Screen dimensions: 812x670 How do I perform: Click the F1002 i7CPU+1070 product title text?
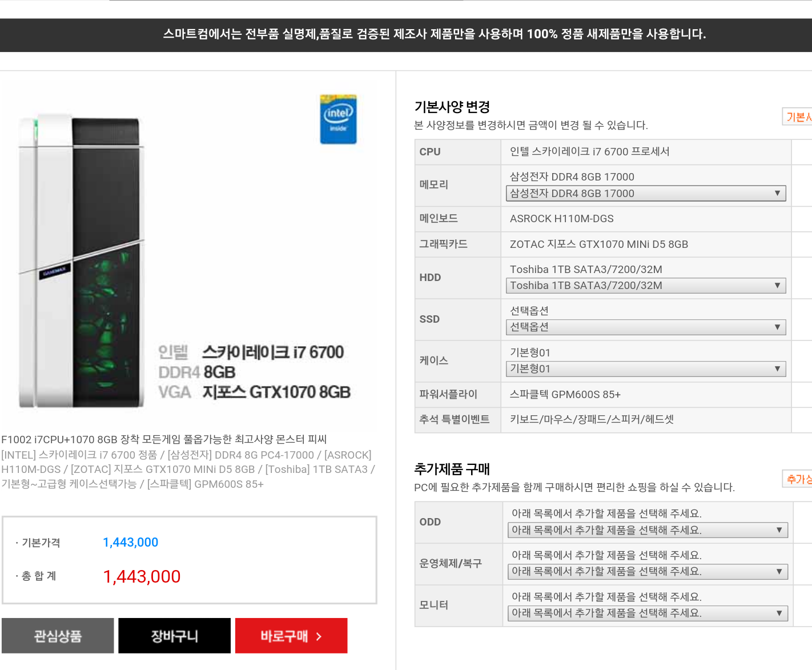click(x=164, y=439)
